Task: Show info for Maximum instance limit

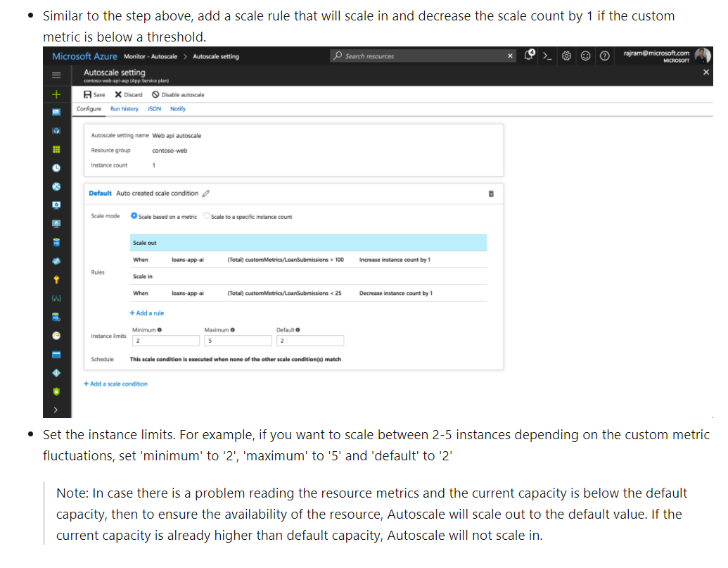Action: pos(233,329)
